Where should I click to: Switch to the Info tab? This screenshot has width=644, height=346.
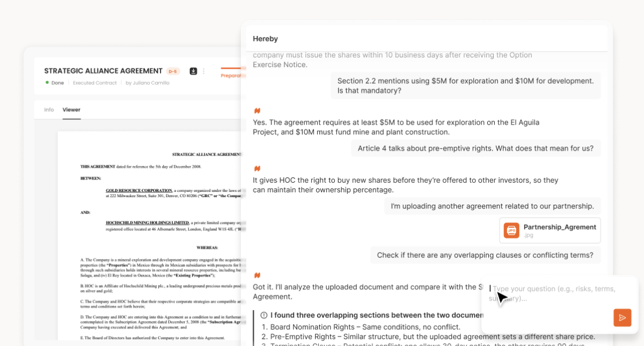click(49, 110)
